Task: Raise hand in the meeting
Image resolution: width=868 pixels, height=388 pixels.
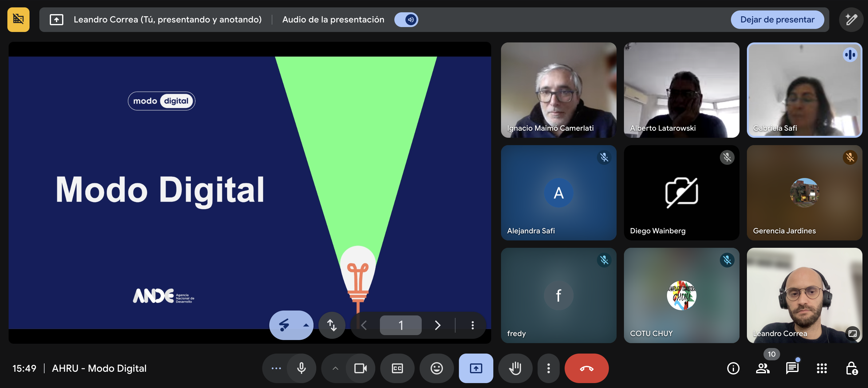Action: (x=515, y=368)
